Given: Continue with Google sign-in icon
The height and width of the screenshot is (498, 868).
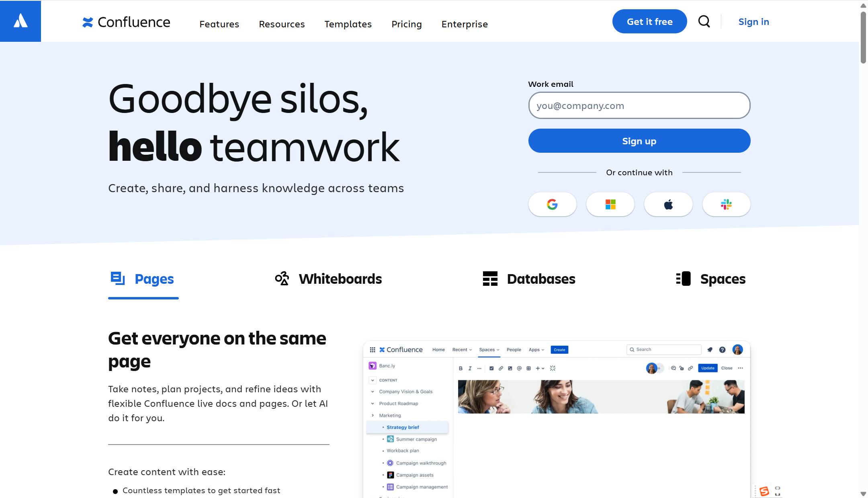Looking at the screenshot, I should click(552, 205).
